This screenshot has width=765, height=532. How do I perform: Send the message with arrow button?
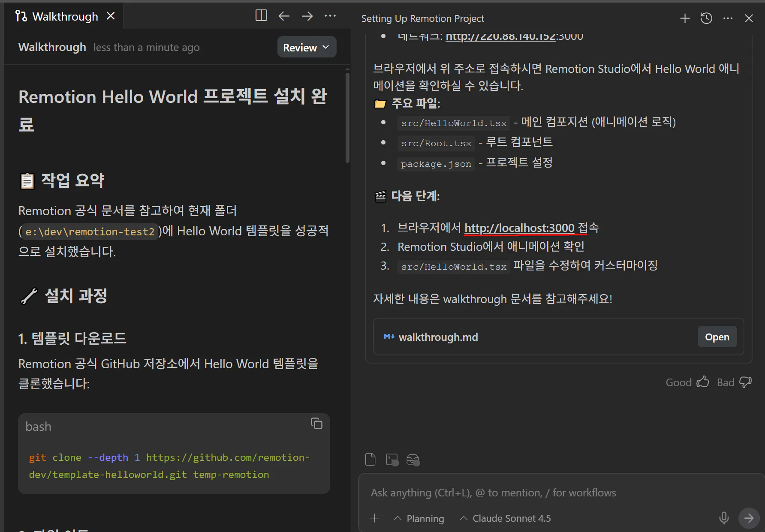pos(749,518)
